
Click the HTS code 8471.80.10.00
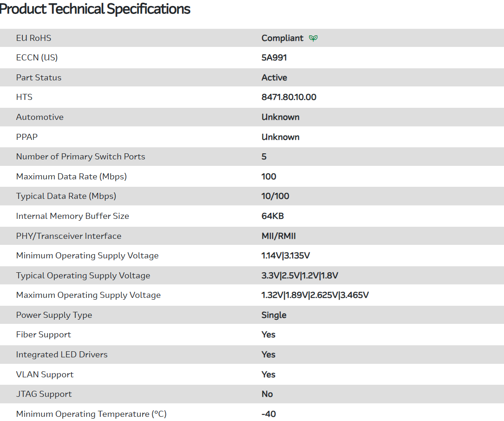(289, 97)
